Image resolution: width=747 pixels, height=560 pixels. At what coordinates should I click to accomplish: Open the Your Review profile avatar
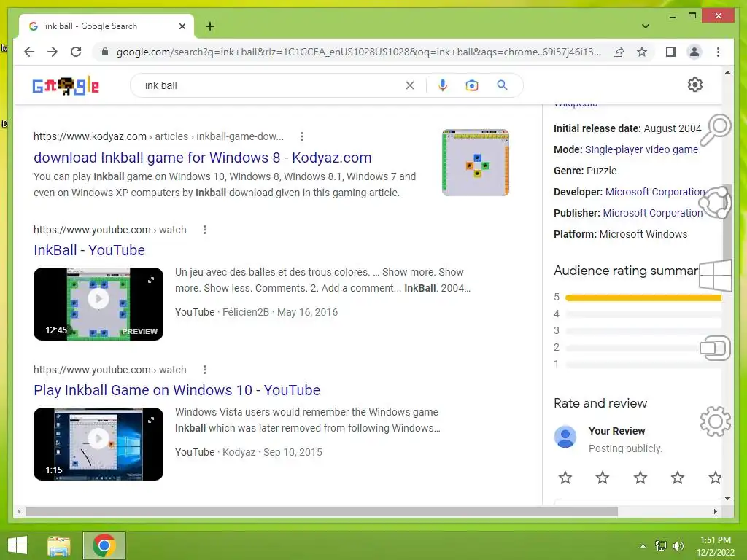565,437
